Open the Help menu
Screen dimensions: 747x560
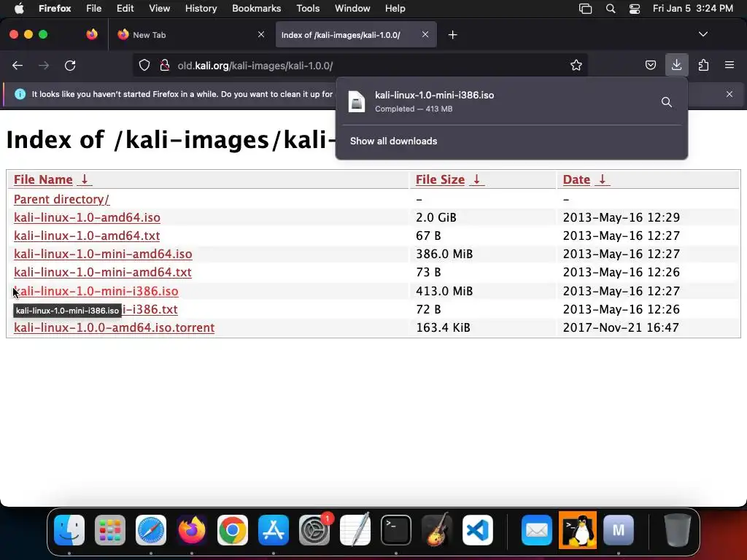(395, 8)
